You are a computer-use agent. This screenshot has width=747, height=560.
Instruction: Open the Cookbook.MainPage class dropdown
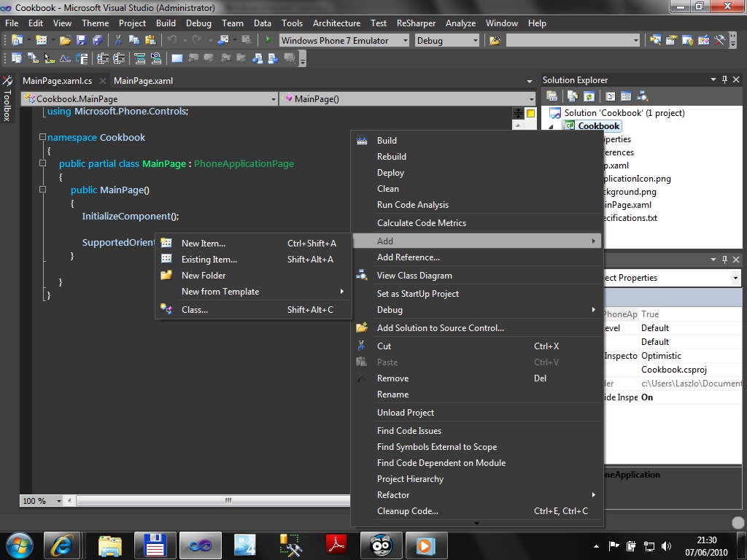point(274,99)
